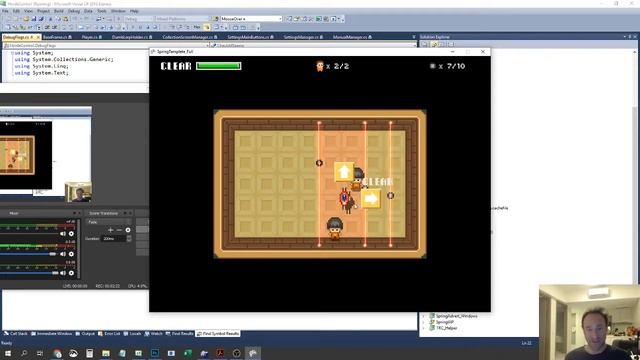Image resolution: width=640 pixels, height=360 pixels.
Task: Open the HordeControl.DebugFlags class dropdown
Action: point(107,45)
